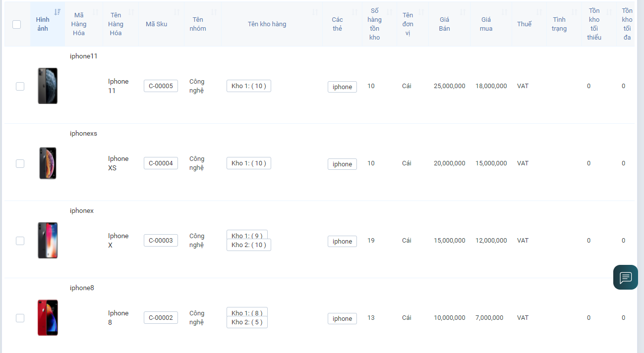Image resolution: width=644 pixels, height=353 pixels.
Task: Click the Thuế column header
Action: [x=524, y=24]
